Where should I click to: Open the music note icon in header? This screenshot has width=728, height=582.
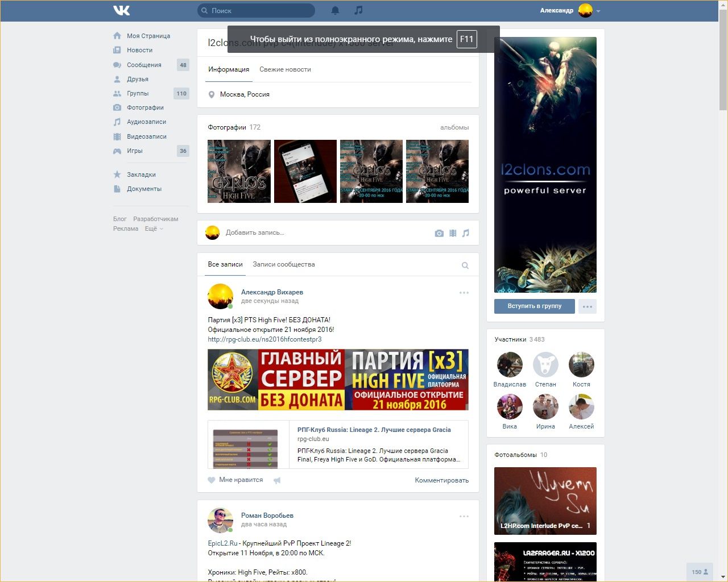(x=358, y=10)
